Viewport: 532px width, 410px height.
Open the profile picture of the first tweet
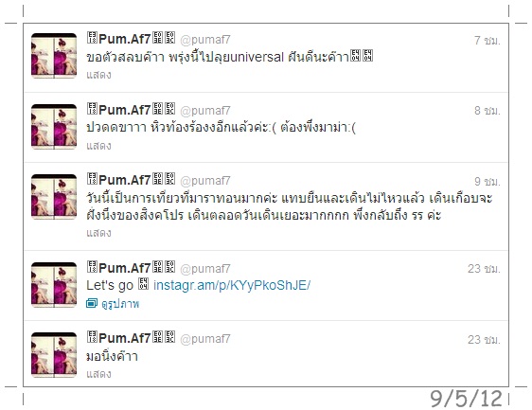tap(54, 56)
